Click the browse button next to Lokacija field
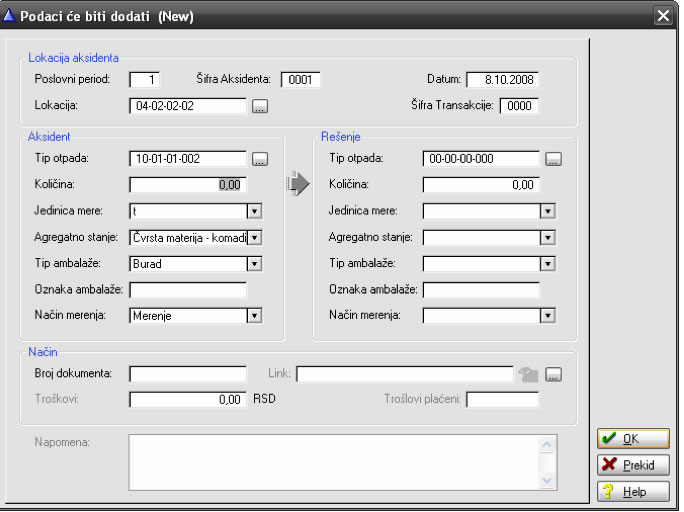The image size is (684, 512). click(x=259, y=106)
